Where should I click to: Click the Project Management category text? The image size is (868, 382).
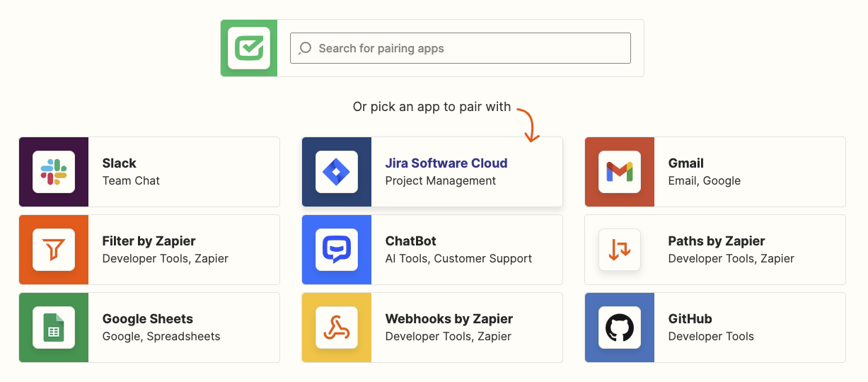[x=441, y=181]
